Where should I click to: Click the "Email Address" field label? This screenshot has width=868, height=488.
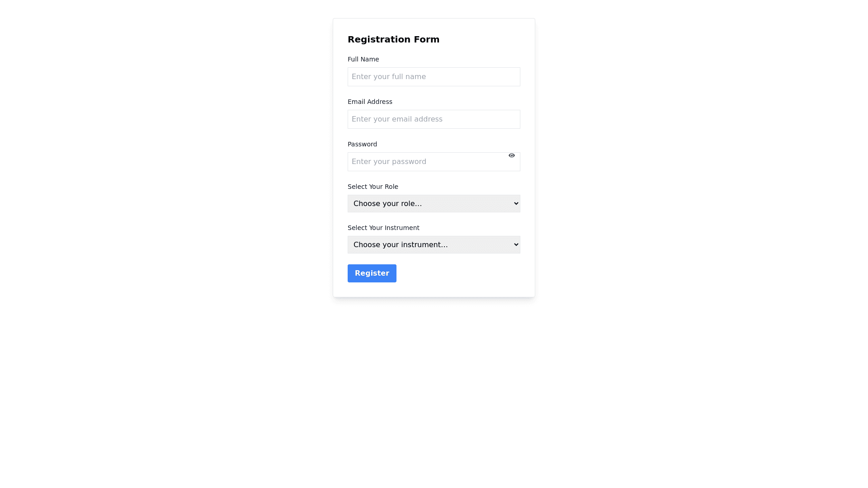[x=370, y=102]
